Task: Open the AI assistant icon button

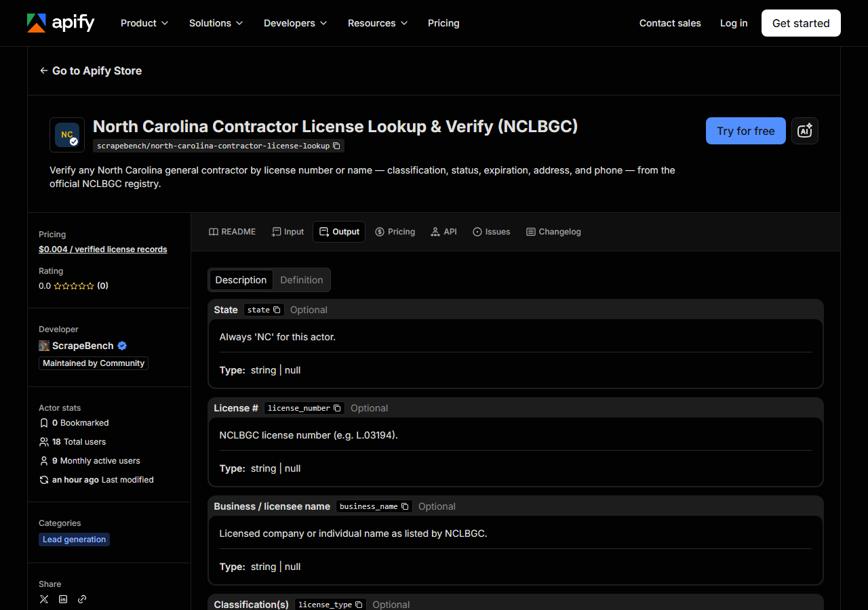Action: pos(805,131)
